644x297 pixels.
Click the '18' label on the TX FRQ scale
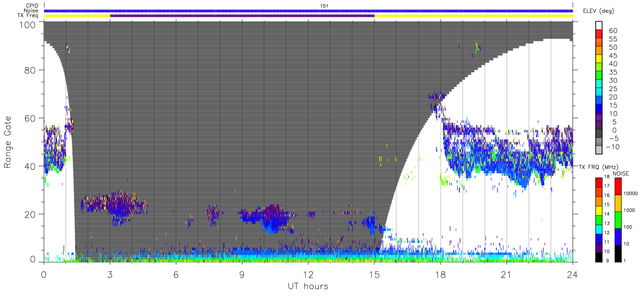(606, 177)
